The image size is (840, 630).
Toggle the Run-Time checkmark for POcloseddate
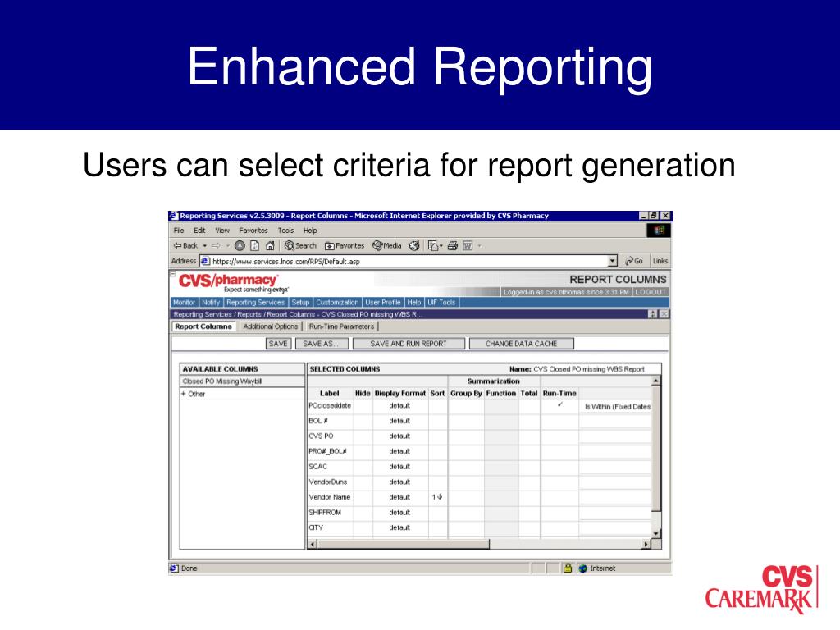[x=559, y=405]
